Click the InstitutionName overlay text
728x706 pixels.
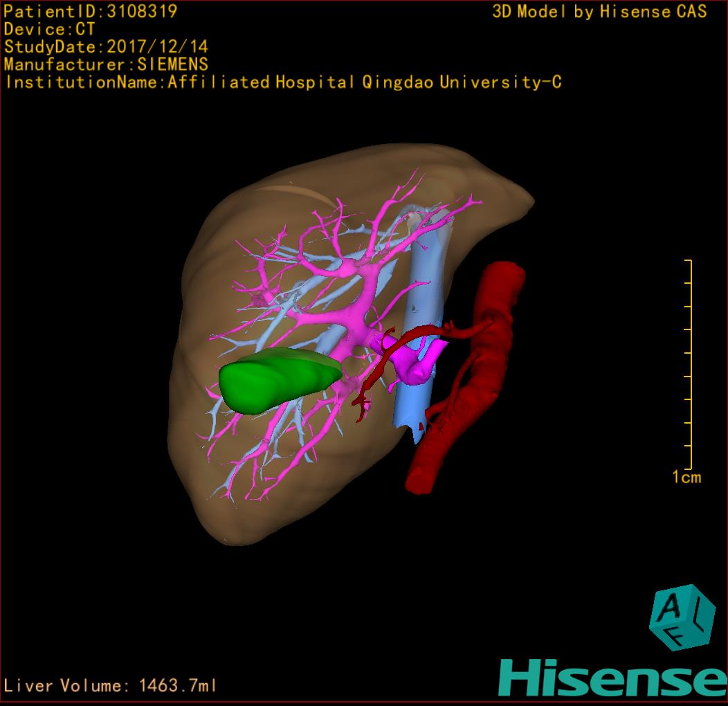coord(282,82)
